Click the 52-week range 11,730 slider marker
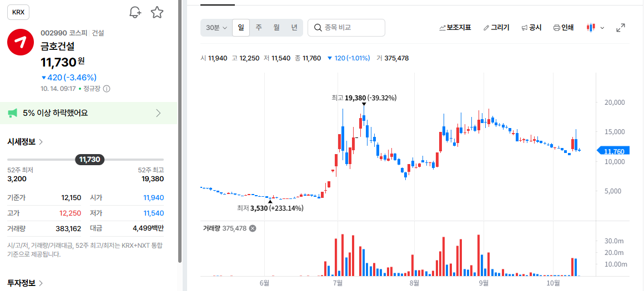Image resolution: width=644 pixels, height=291 pixels. (89, 160)
